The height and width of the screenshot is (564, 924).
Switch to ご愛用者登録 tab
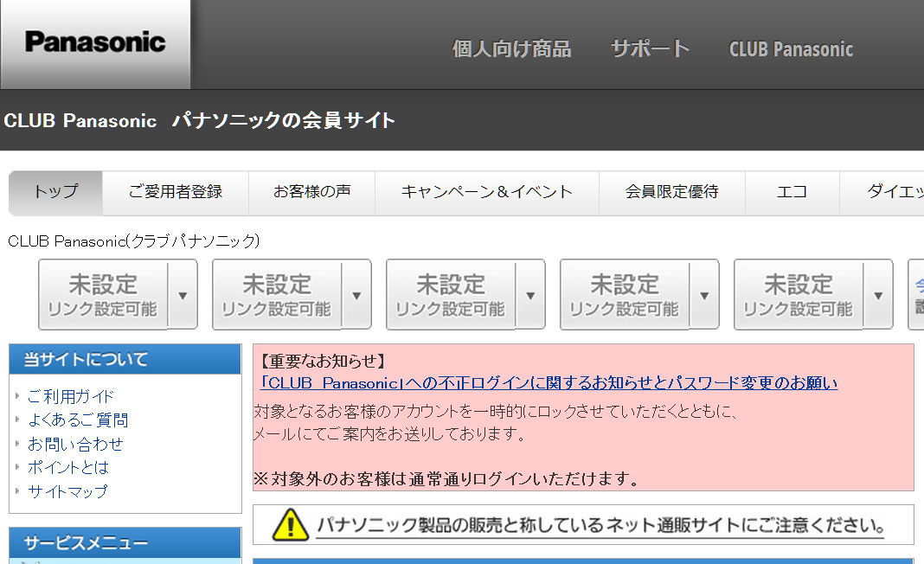[176, 192]
